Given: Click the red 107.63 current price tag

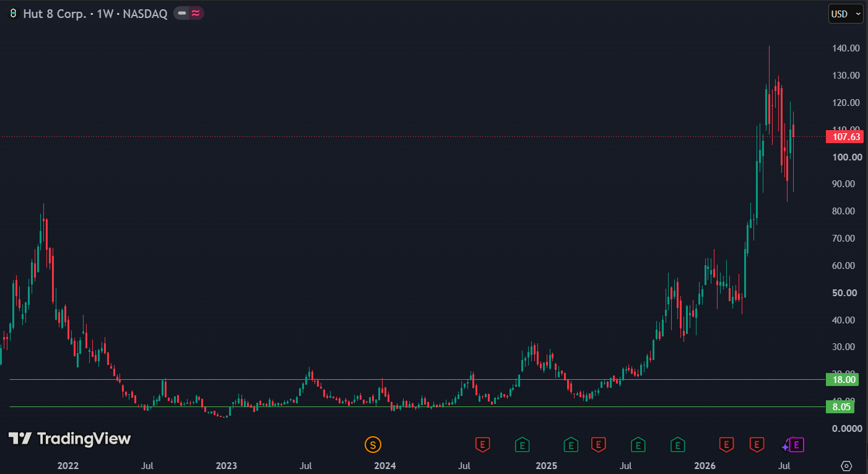Looking at the screenshot, I should [844, 137].
